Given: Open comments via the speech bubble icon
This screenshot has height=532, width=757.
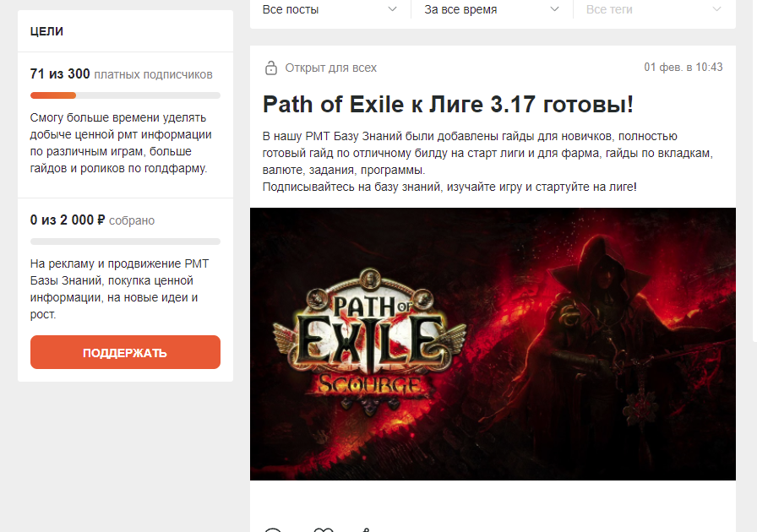Looking at the screenshot, I should point(273,529).
